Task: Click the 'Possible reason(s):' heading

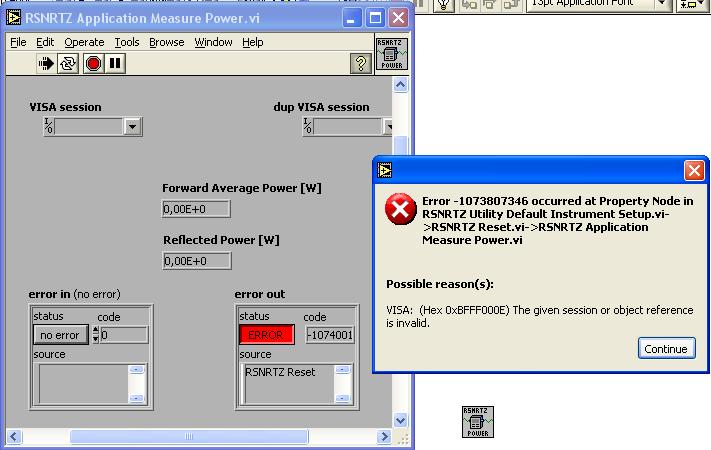Action: point(440,284)
